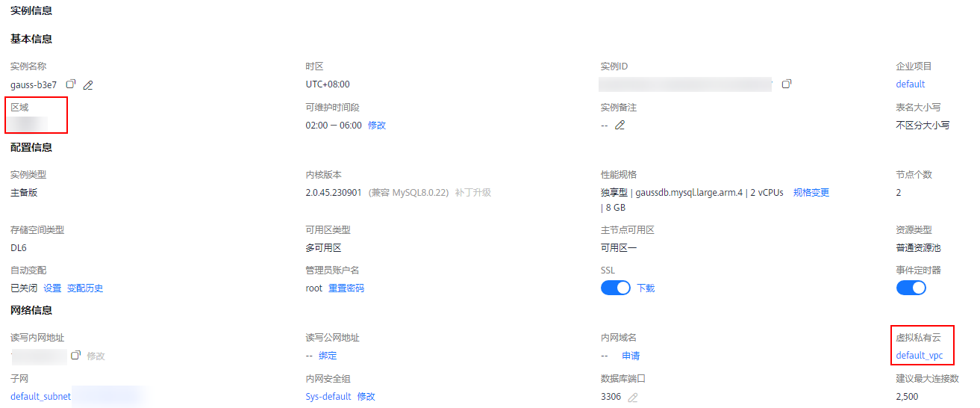
Task: Click 规格变更 to change specifications
Action: tap(811, 193)
